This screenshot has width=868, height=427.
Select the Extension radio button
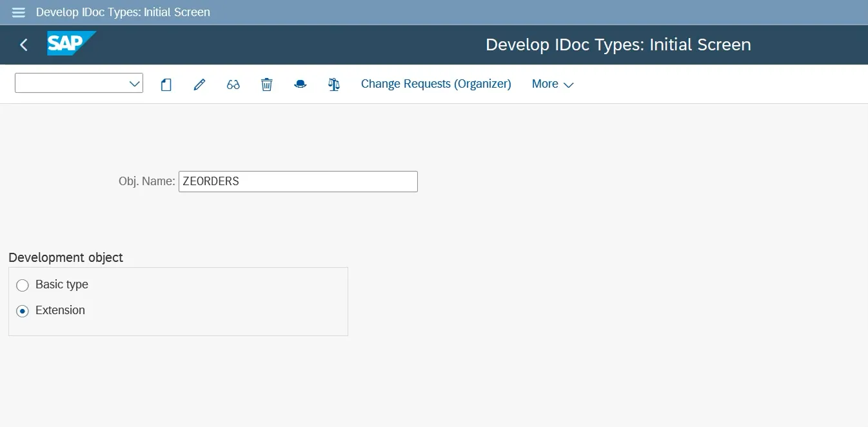23,311
